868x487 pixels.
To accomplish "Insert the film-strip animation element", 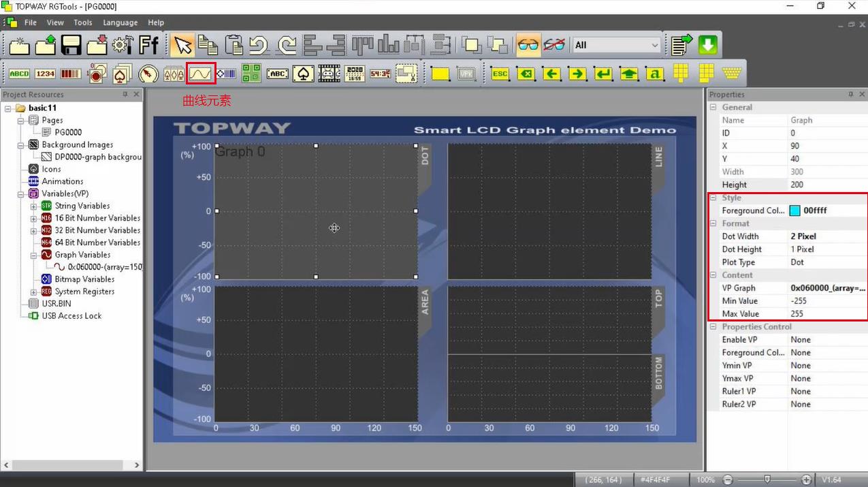I will point(329,74).
